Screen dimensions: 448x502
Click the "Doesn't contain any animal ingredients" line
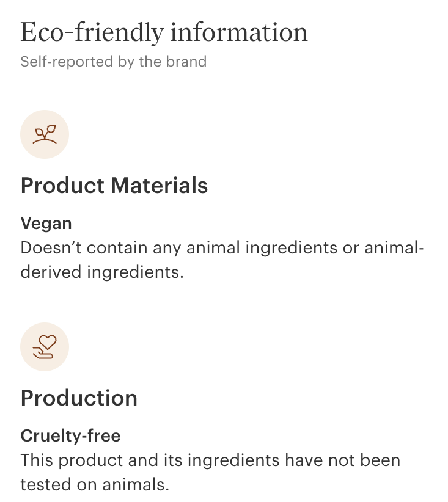pos(222,248)
